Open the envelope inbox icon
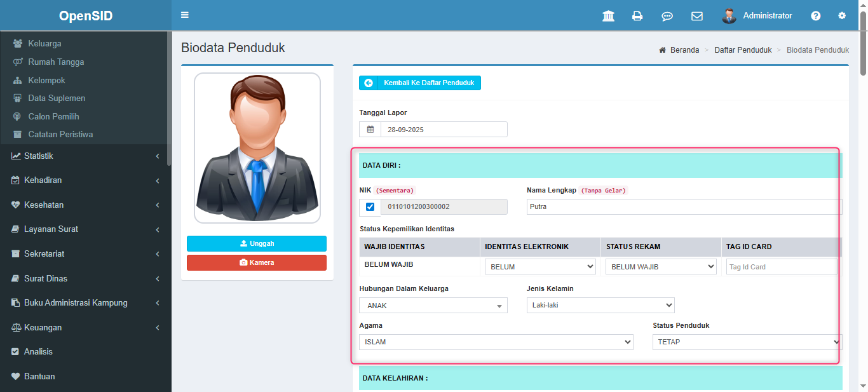 point(697,16)
